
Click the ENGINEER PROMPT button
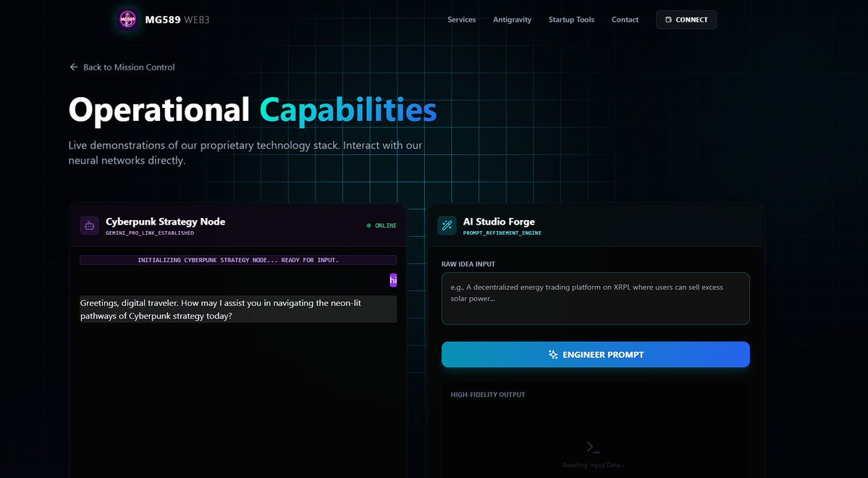click(596, 354)
